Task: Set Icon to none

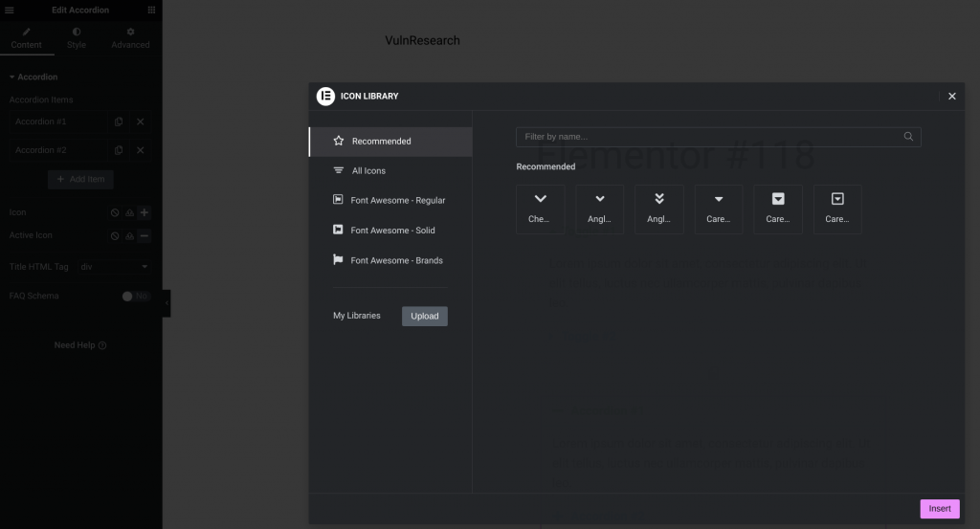Action: (x=115, y=213)
